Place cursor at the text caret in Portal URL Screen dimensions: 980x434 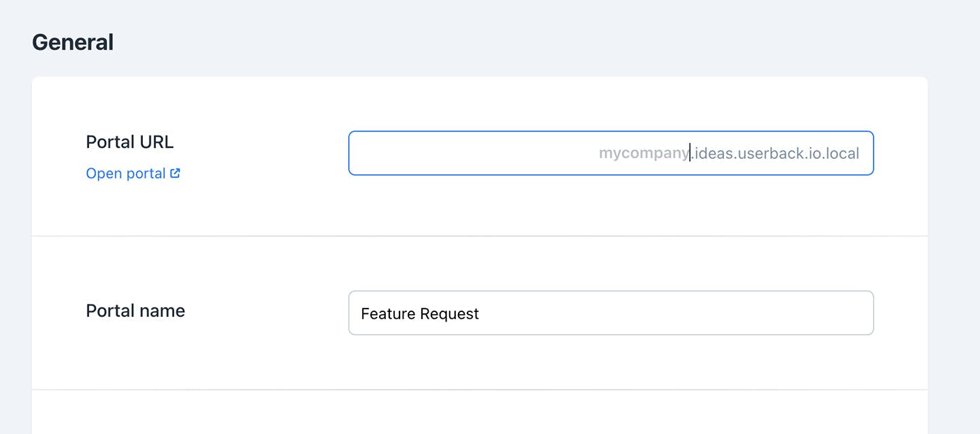[x=690, y=153]
